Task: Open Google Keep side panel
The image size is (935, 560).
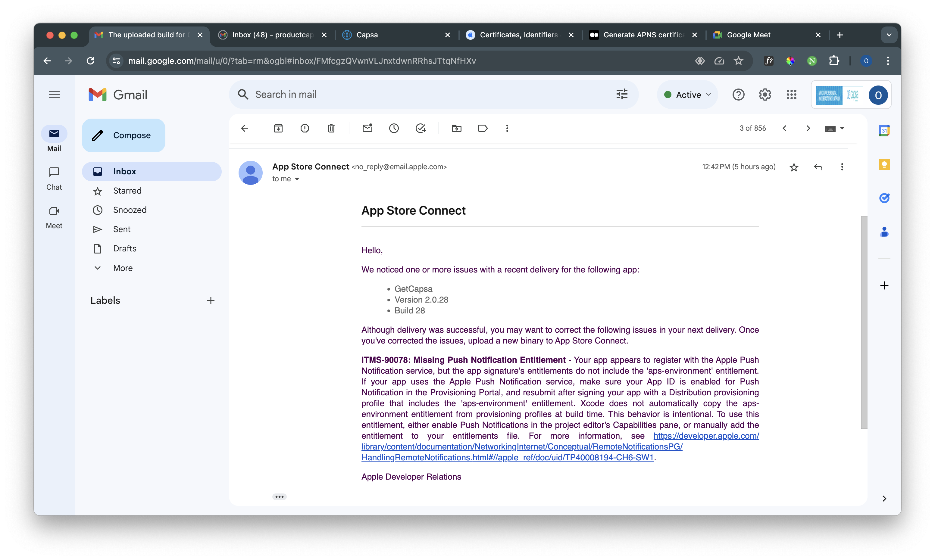Action: (x=884, y=164)
